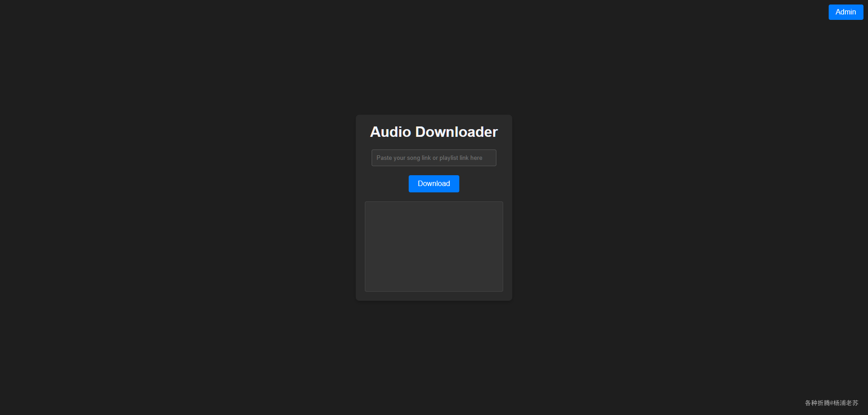Place cursor in playlist link textbox

click(434, 158)
